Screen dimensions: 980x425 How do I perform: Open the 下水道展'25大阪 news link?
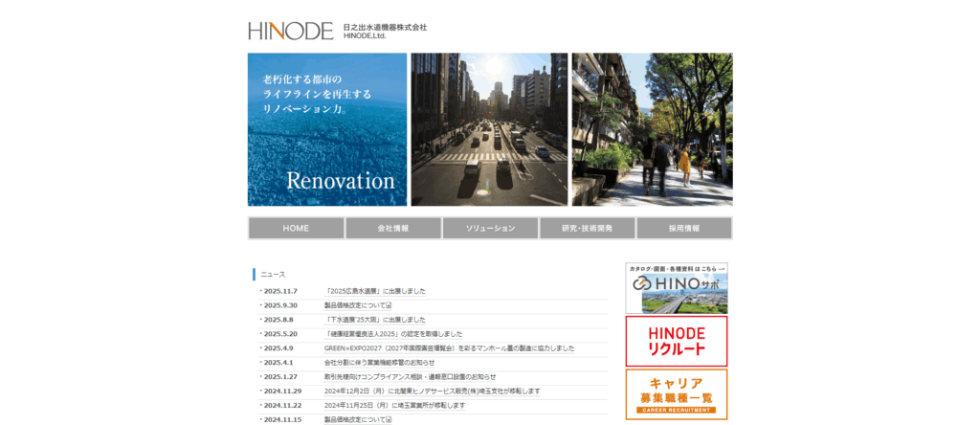(x=375, y=320)
